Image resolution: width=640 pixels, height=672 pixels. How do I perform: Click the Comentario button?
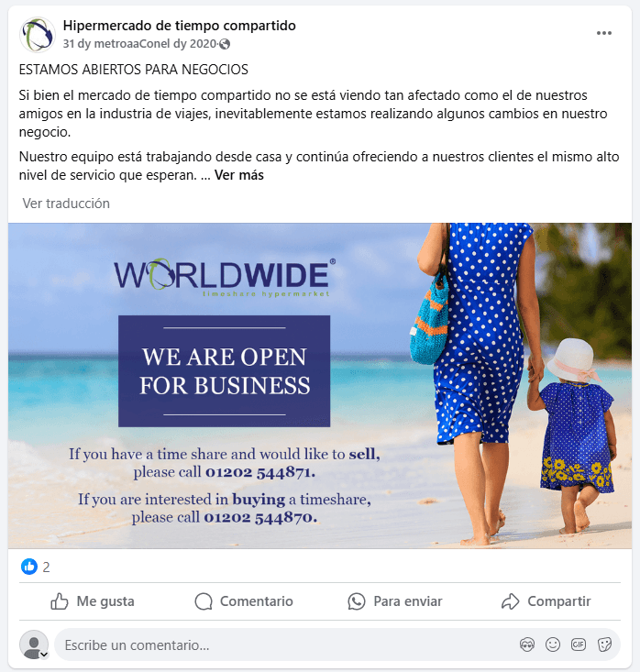pos(244,601)
